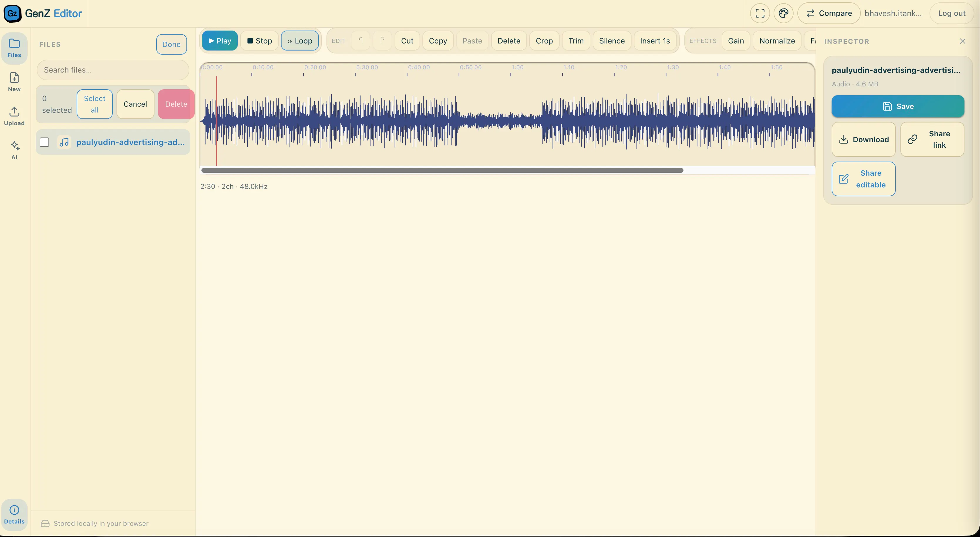Click the waveform horizontal scrollbar

click(x=442, y=170)
